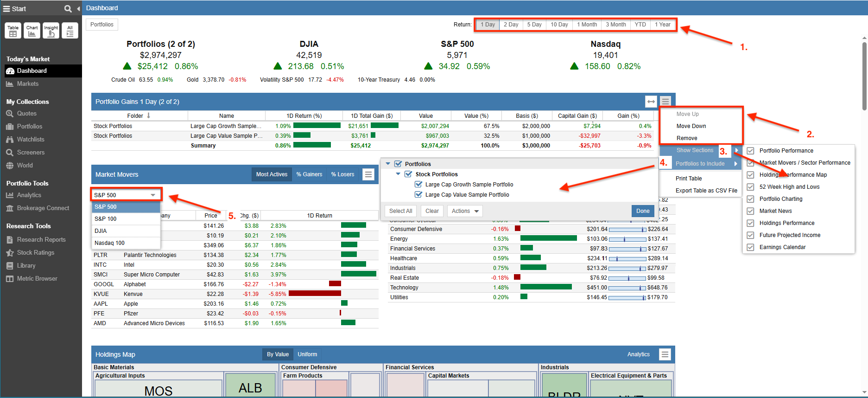This screenshot has height=398, width=868.
Task: Switch to All view icon
Action: pos(70,31)
